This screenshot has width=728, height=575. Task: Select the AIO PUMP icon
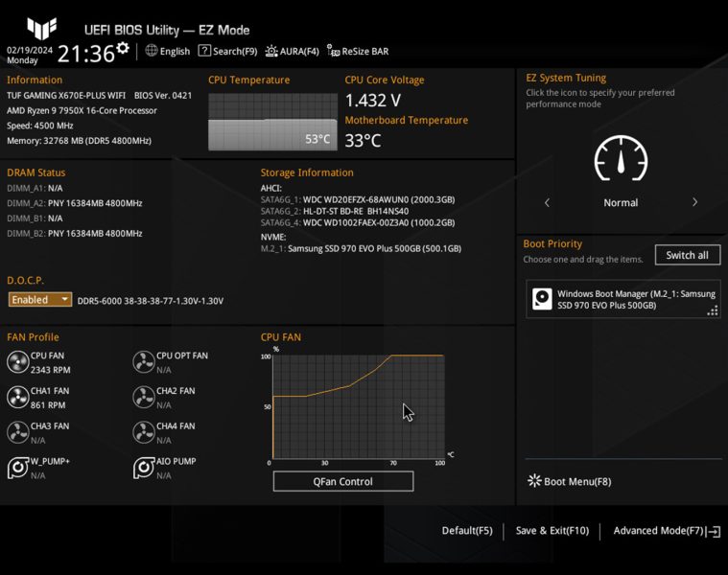tap(144, 468)
